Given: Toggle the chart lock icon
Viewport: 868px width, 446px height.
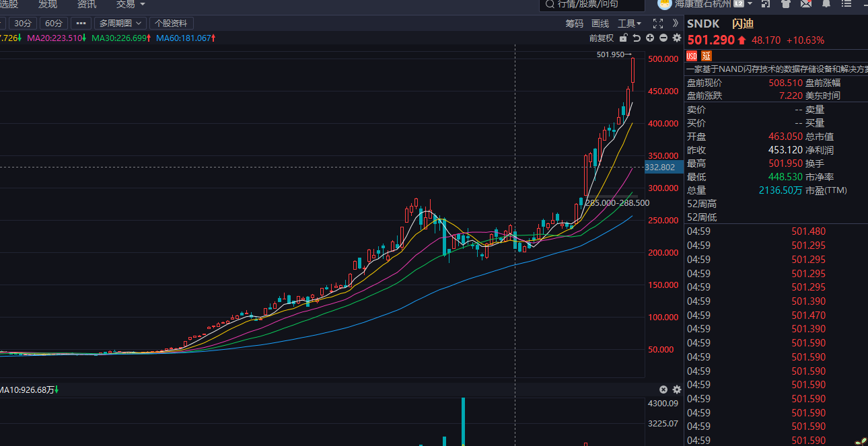Looking at the screenshot, I should pos(624,38).
